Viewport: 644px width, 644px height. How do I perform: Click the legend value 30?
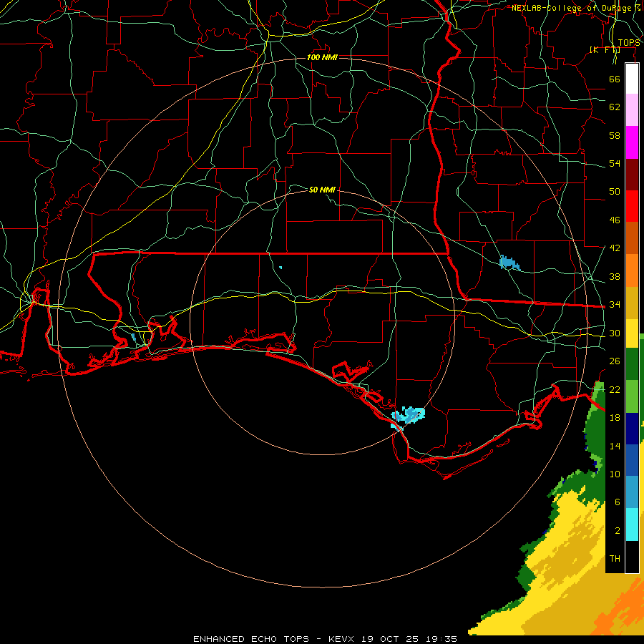pyautogui.click(x=615, y=333)
